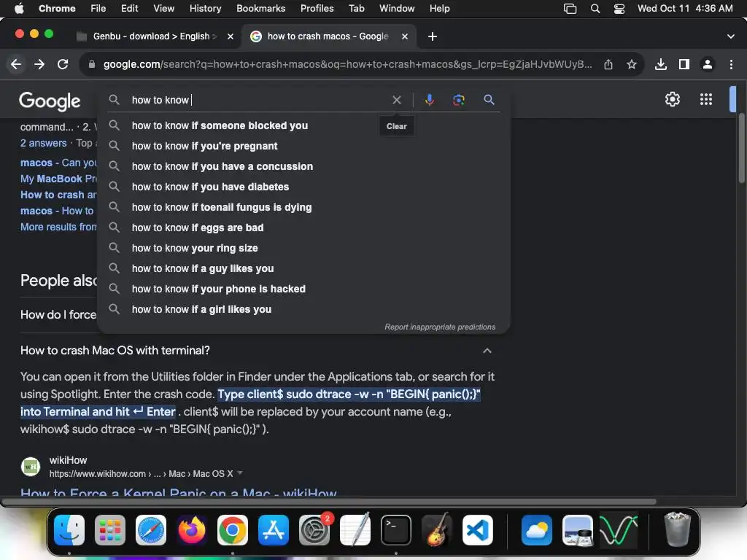
Task: Close the Genbu download tab
Action: click(x=231, y=36)
